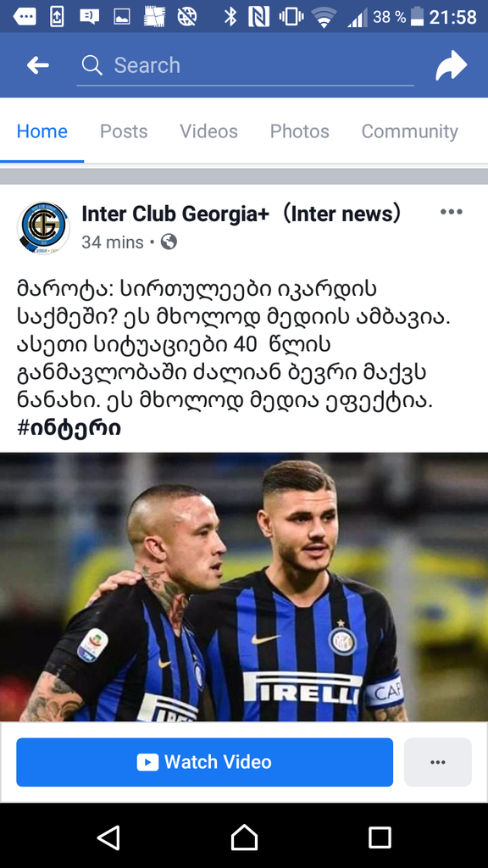Open the Community tab
The width and height of the screenshot is (488, 868).
[409, 131]
